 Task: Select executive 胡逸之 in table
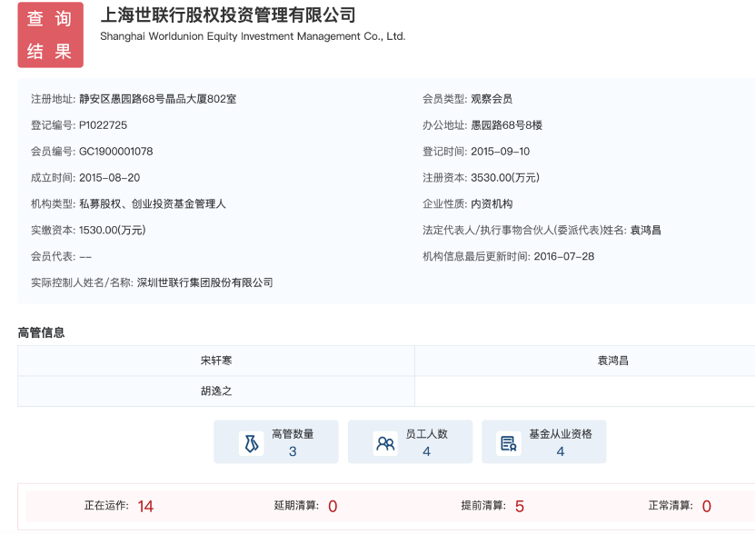(216, 391)
